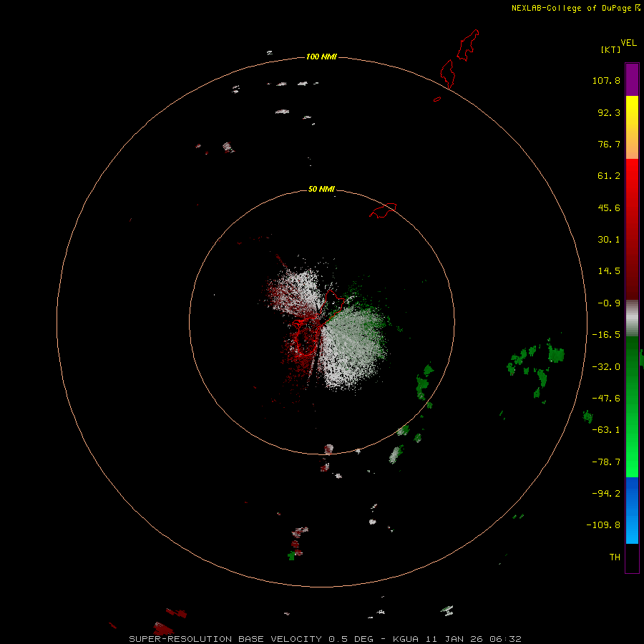
Task: Click the -78.7 velocity scale value
Action: [606, 462]
